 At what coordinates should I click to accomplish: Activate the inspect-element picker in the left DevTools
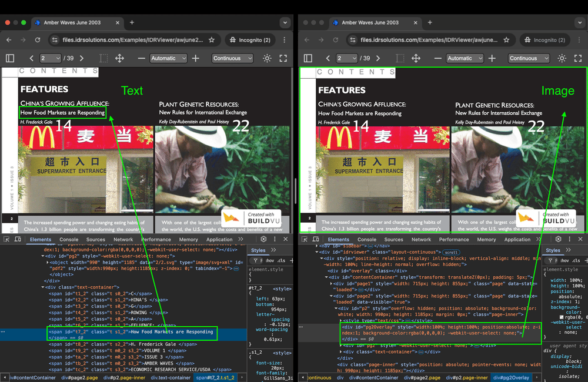pos(6,239)
